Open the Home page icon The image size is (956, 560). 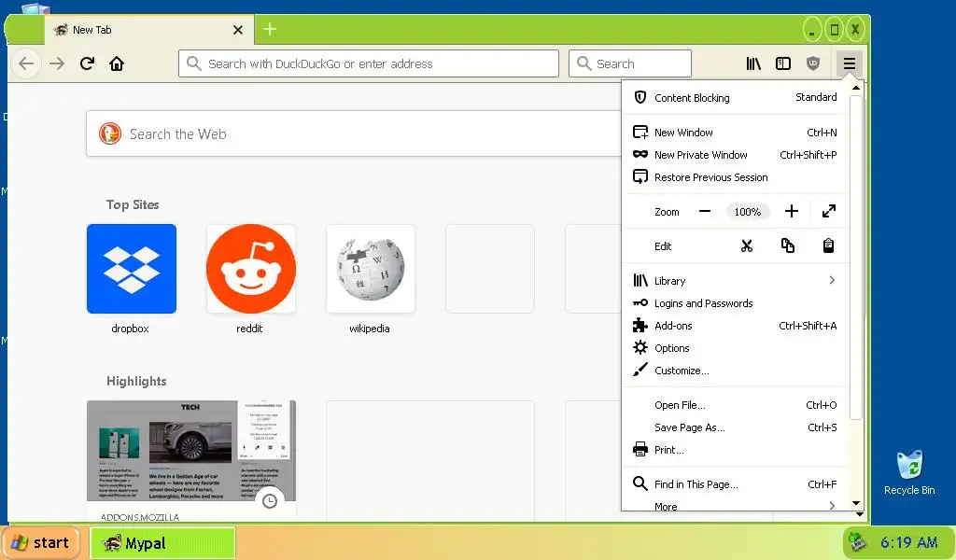(117, 63)
